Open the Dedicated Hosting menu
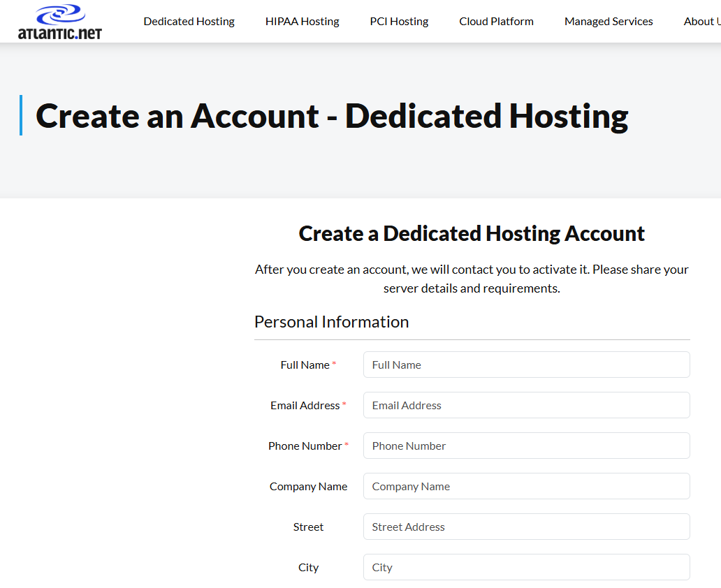721x588 pixels. pos(189,22)
